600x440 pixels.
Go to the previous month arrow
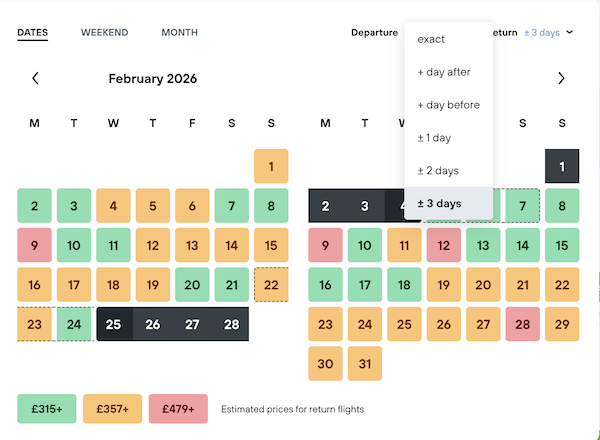click(x=35, y=78)
